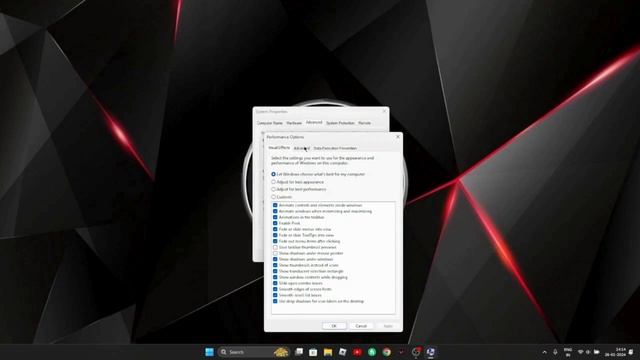Toggle Fade out menu items after clicking
This screenshot has width=640, height=360.
click(x=275, y=241)
